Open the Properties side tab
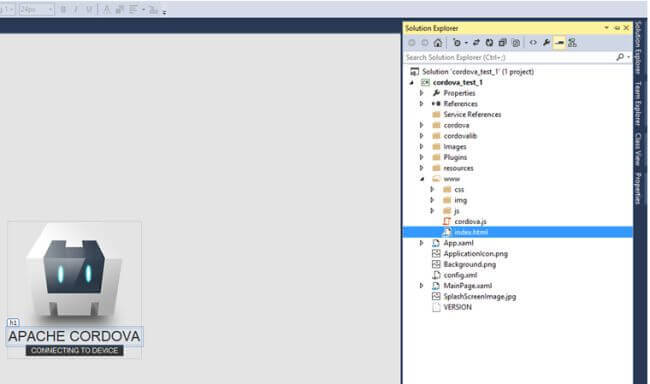Viewport: 650px width, 384px height. (638, 188)
